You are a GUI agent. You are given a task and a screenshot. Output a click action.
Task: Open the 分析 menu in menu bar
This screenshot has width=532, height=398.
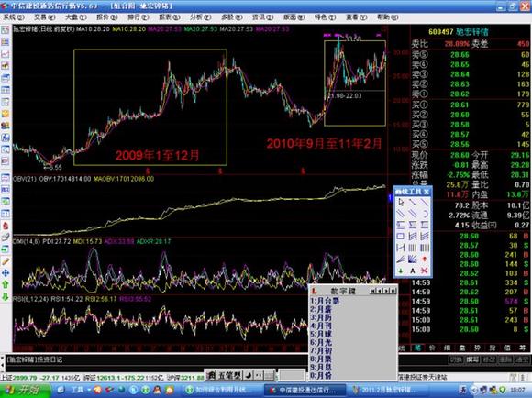coord(201,17)
